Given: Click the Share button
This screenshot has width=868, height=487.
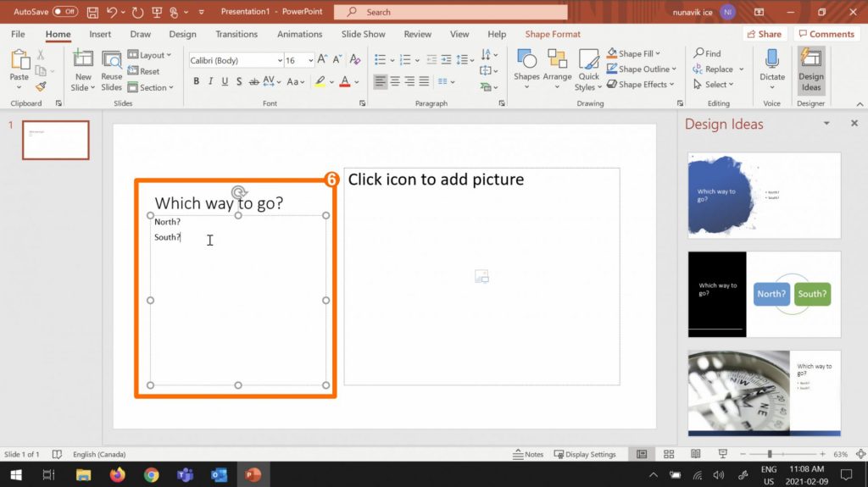Looking at the screenshot, I should pos(764,34).
